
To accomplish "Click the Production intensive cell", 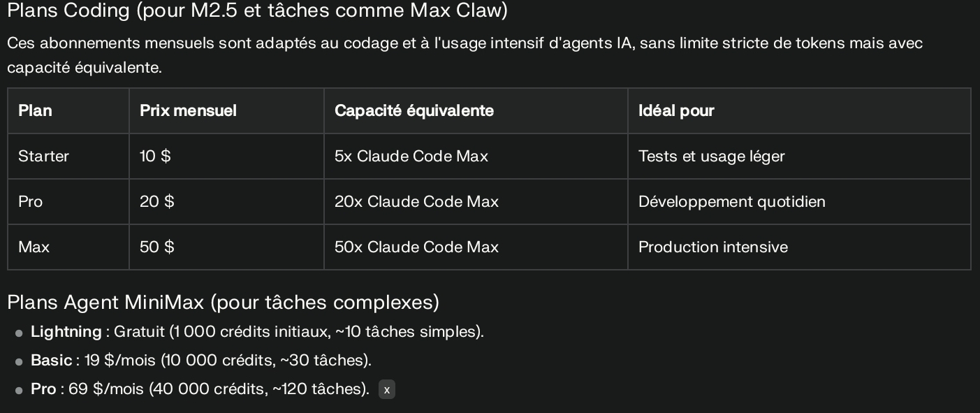I will pyautogui.click(x=799, y=247).
